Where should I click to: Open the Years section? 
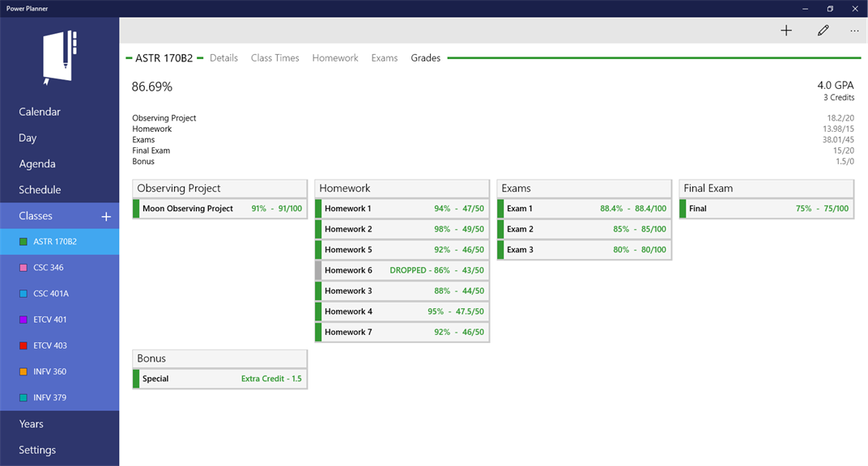[31, 423]
